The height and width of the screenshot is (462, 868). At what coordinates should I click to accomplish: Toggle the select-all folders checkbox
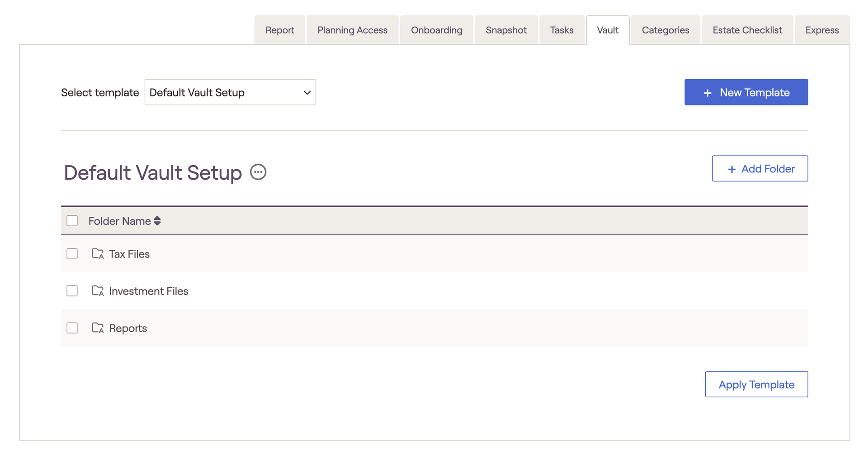point(72,221)
